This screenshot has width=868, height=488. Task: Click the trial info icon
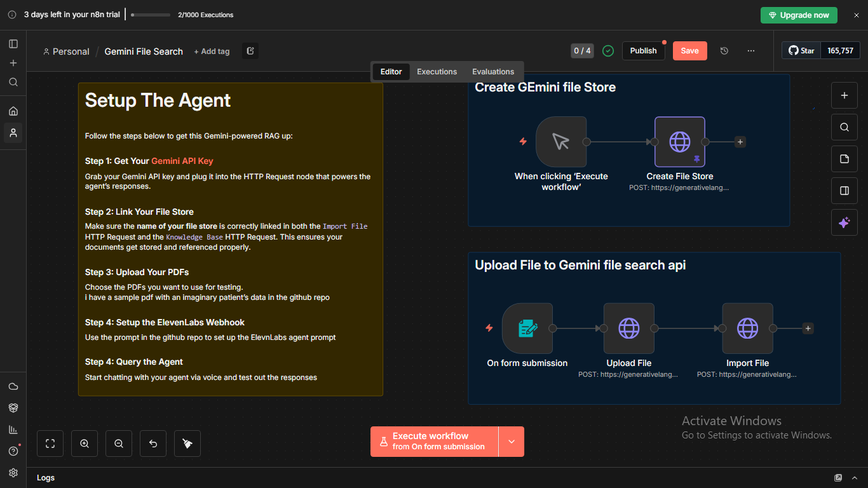coord(12,15)
